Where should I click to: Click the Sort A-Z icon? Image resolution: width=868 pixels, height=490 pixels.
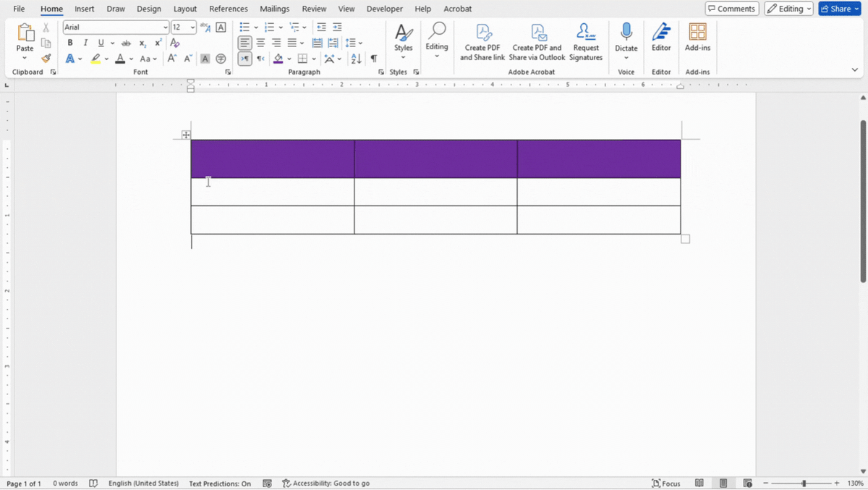(356, 59)
